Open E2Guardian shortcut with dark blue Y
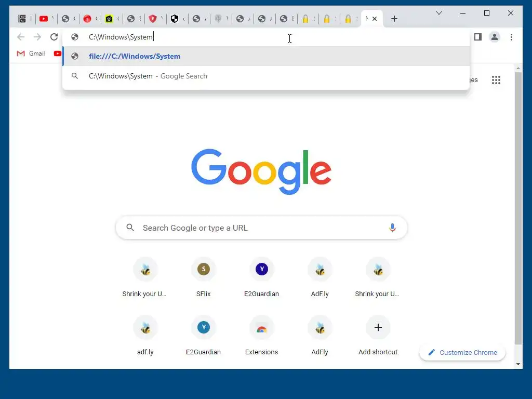 (x=262, y=277)
